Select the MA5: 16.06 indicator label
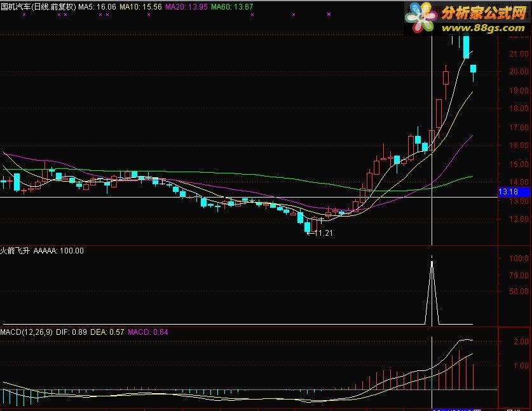The image size is (532, 411). click(x=97, y=7)
